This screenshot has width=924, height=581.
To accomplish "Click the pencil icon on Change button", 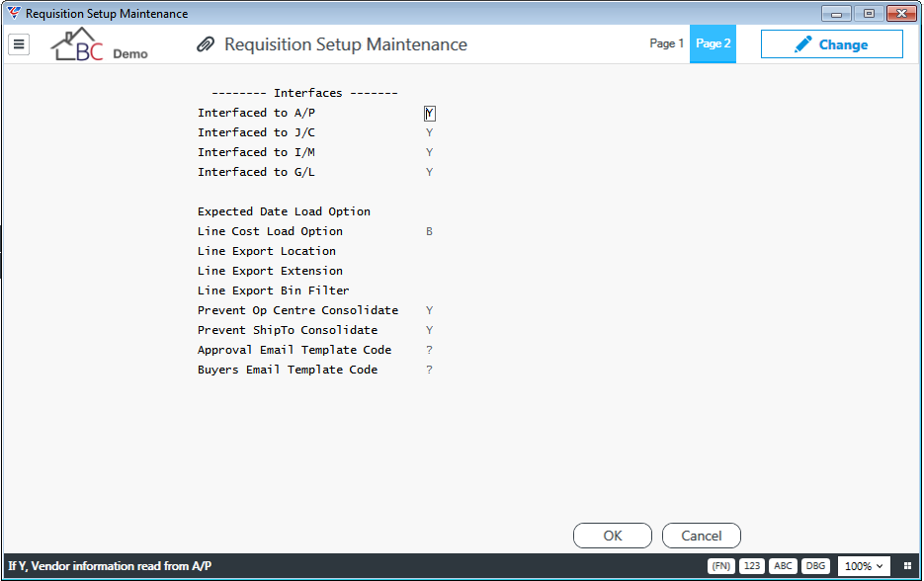I will [x=802, y=44].
